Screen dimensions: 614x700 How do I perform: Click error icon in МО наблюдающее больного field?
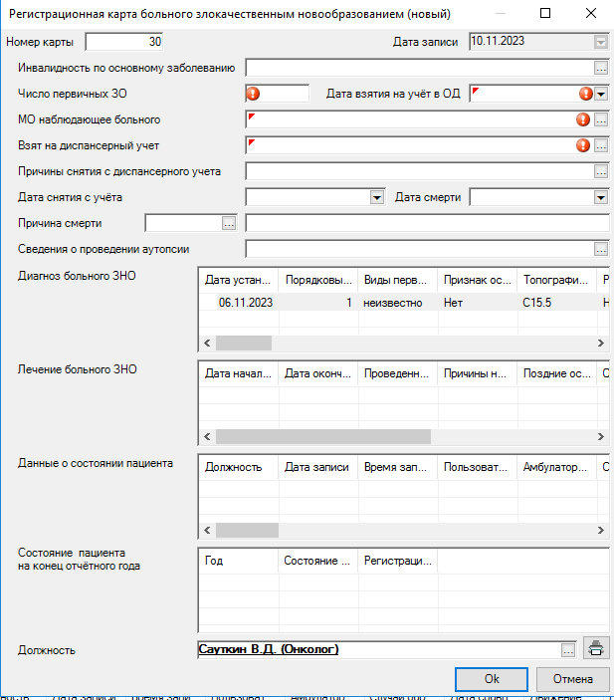[x=583, y=119]
